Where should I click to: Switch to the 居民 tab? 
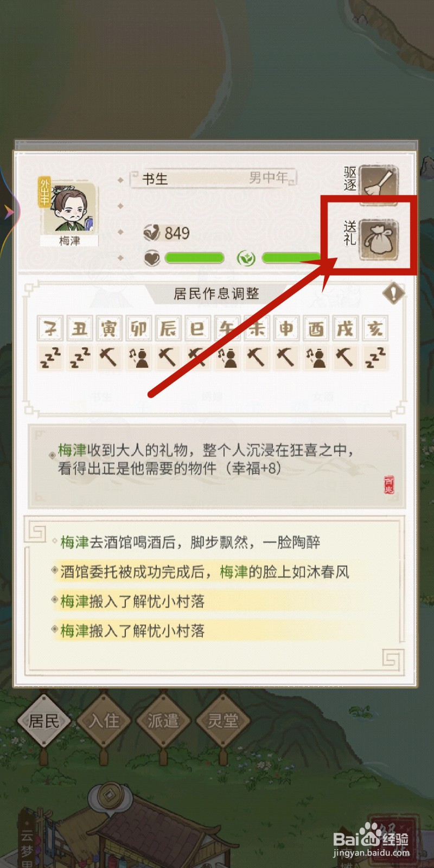click(44, 721)
